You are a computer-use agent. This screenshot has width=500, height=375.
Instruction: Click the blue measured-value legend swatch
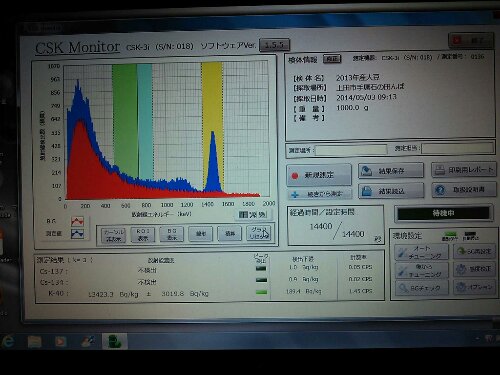(x=77, y=234)
